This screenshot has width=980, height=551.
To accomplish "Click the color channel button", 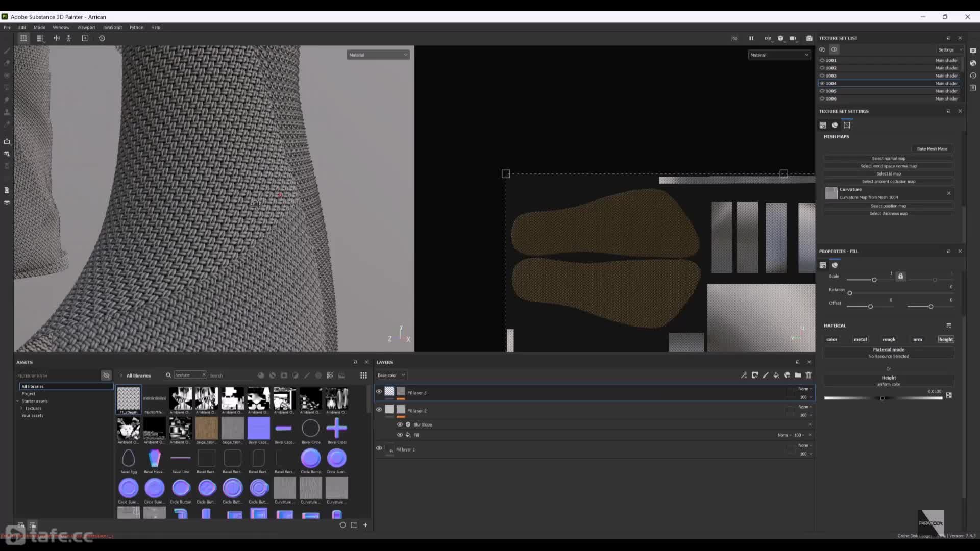I will coord(832,339).
